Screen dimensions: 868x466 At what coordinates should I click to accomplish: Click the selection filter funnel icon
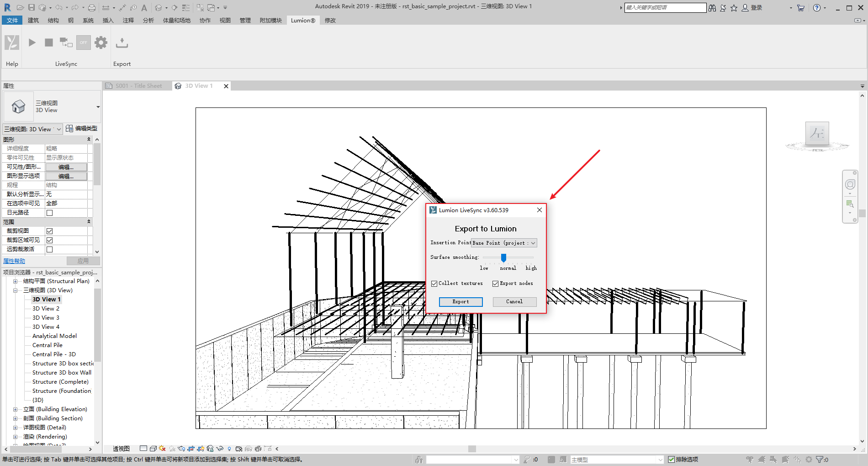pos(820,459)
